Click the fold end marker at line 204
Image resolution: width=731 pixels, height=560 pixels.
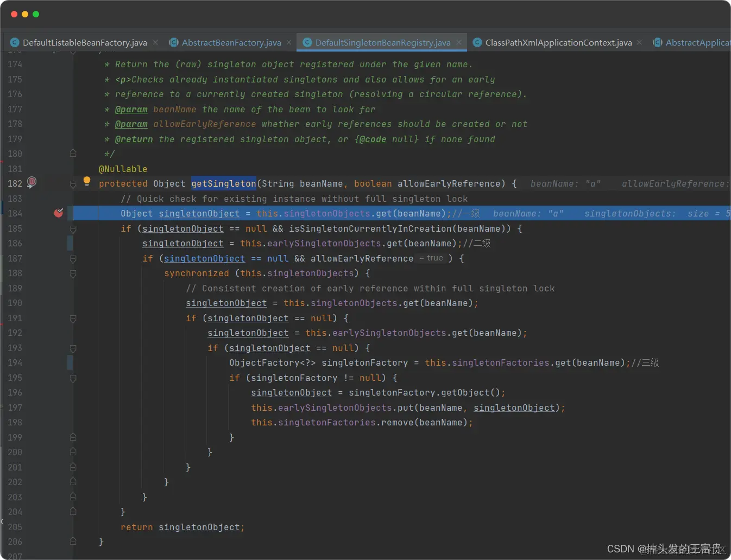point(73,512)
